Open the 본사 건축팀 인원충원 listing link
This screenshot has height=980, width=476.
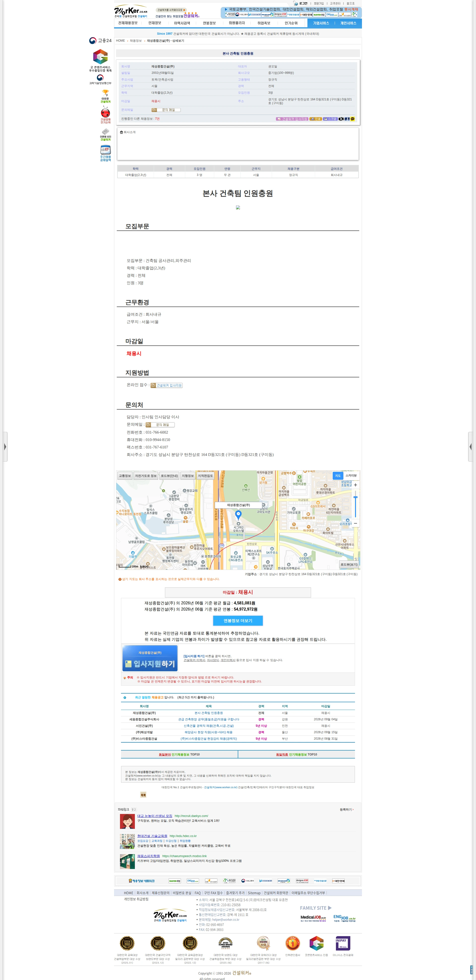coord(208,713)
